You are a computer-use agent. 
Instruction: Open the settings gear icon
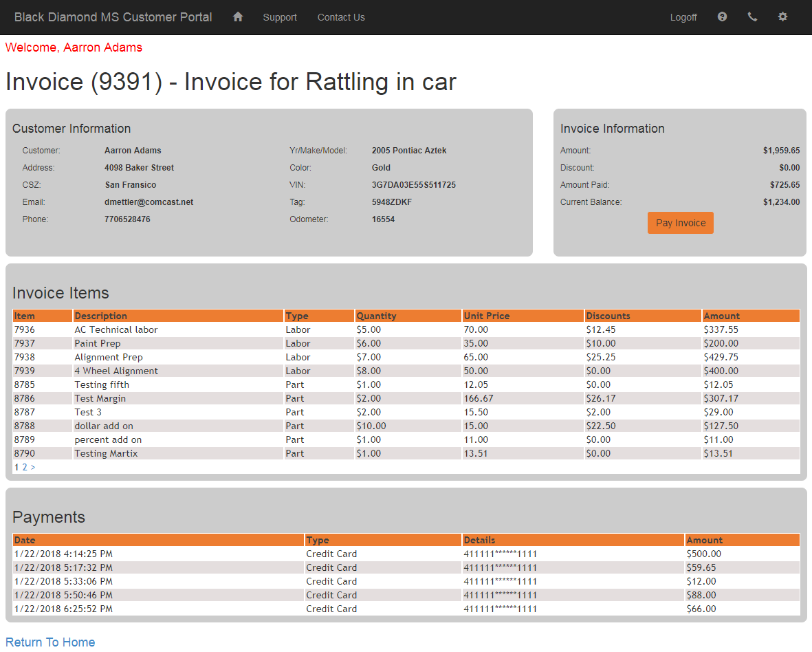click(782, 17)
